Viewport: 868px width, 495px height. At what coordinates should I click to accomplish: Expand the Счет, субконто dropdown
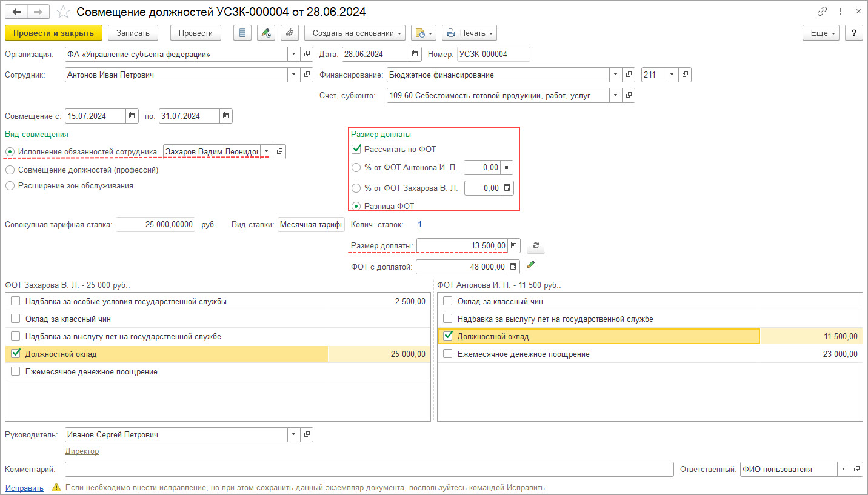(x=616, y=95)
